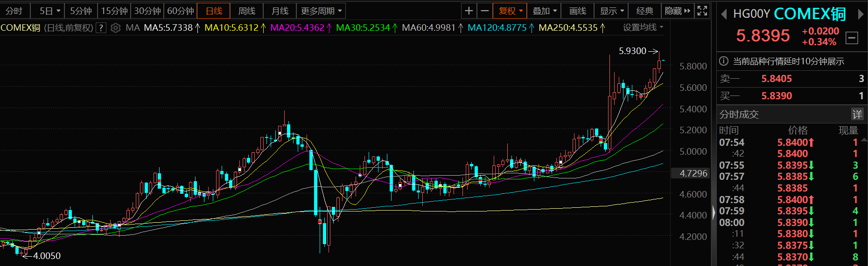Enter fullscreen chart mode

[702, 11]
